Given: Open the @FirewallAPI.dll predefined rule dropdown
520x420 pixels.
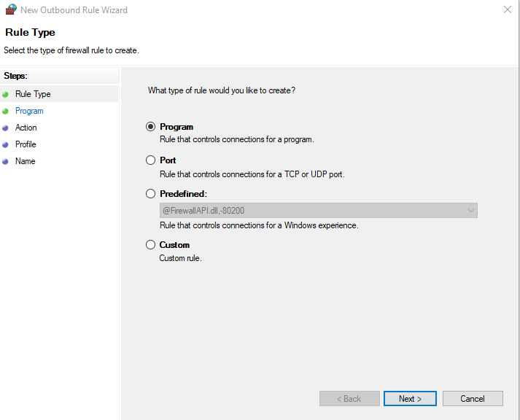Looking at the screenshot, I should pos(318,211).
